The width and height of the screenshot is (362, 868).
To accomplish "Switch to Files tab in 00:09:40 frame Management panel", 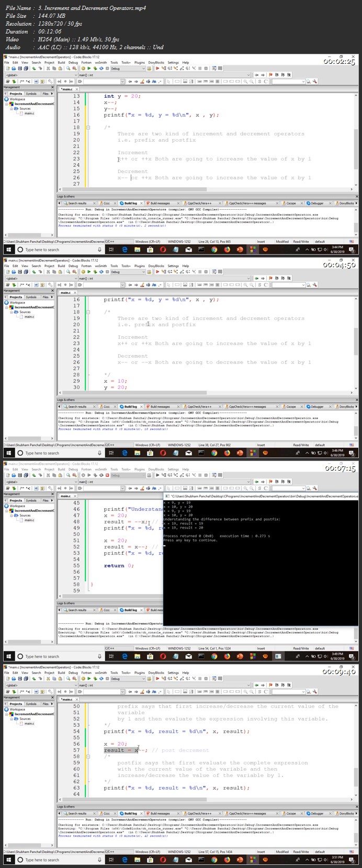I will [45, 704].
